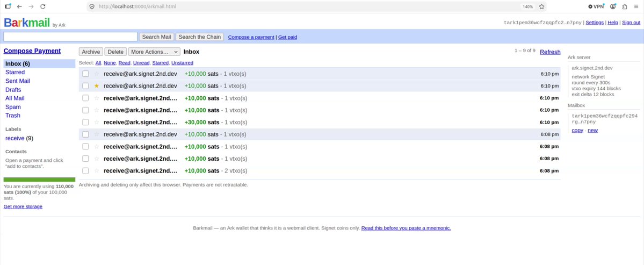Select the starred payment's checkbox
Viewport: 644px width, 265px height.
[x=85, y=86]
